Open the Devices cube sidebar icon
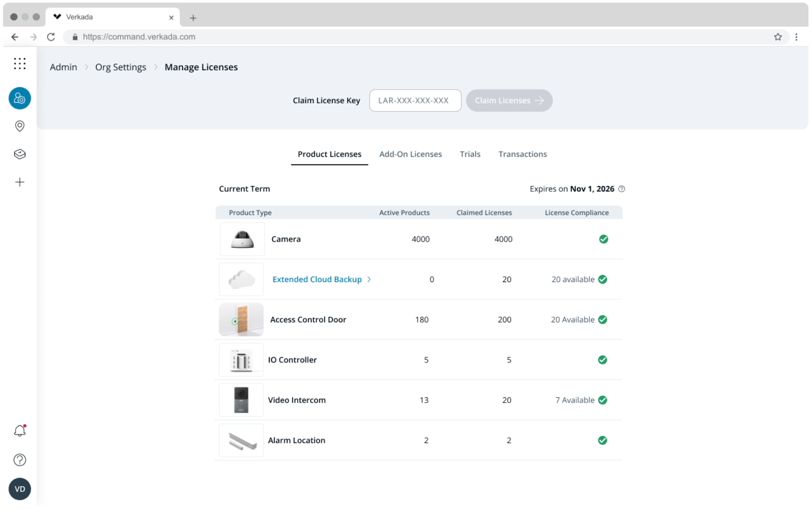Viewport: 812px width, 510px height. 20,154
